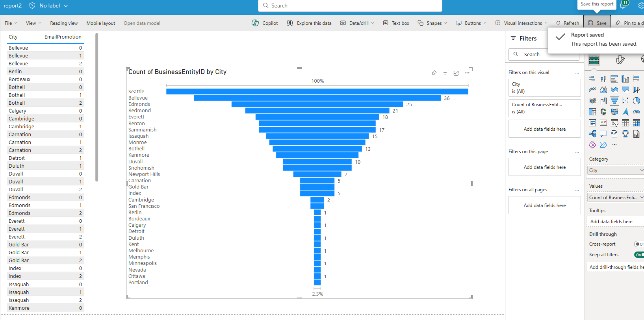Open more options on the funnel visual
This screenshot has height=320, width=644.
(x=467, y=73)
